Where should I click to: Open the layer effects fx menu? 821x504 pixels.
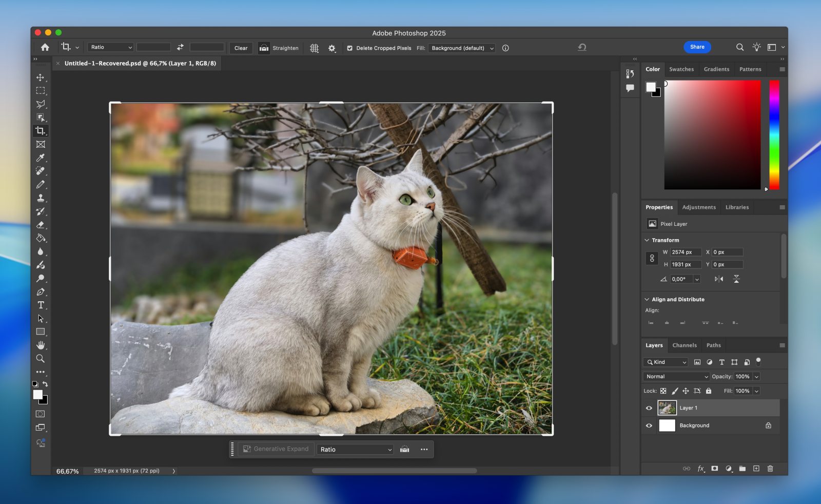tap(700, 469)
